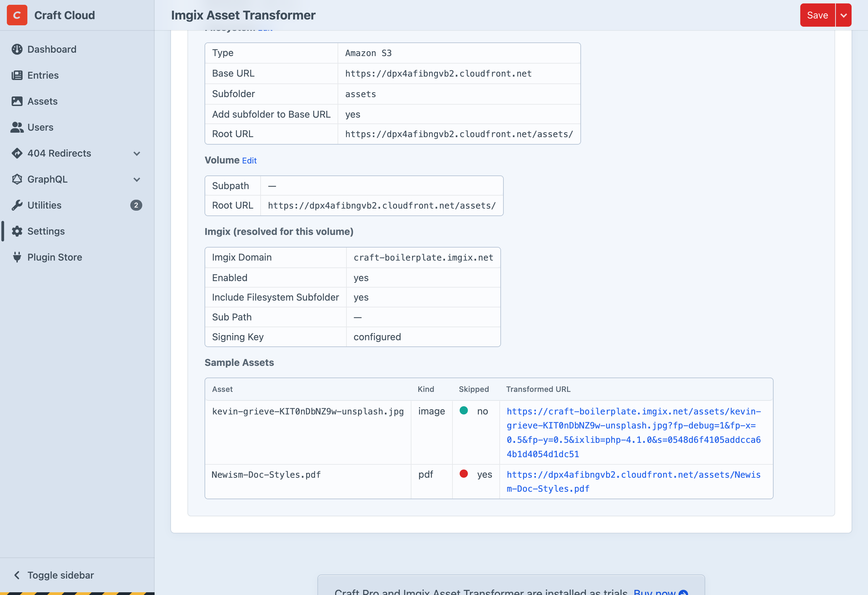The width and height of the screenshot is (868, 595).
Task: Click the GraphQL icon in sidebar
Action: [x=17, y=179]
